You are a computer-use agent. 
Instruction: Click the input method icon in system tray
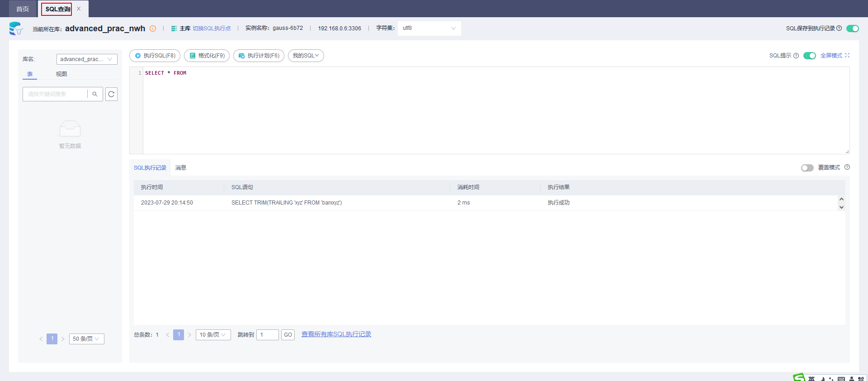tap(799, 377)
